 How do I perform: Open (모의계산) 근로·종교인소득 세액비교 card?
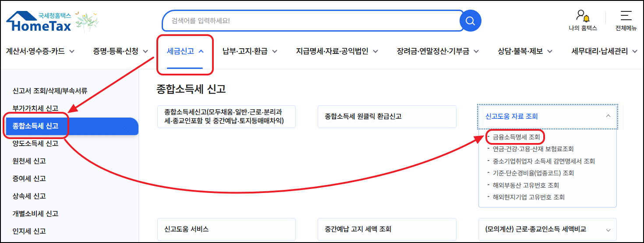click(548, 229)
